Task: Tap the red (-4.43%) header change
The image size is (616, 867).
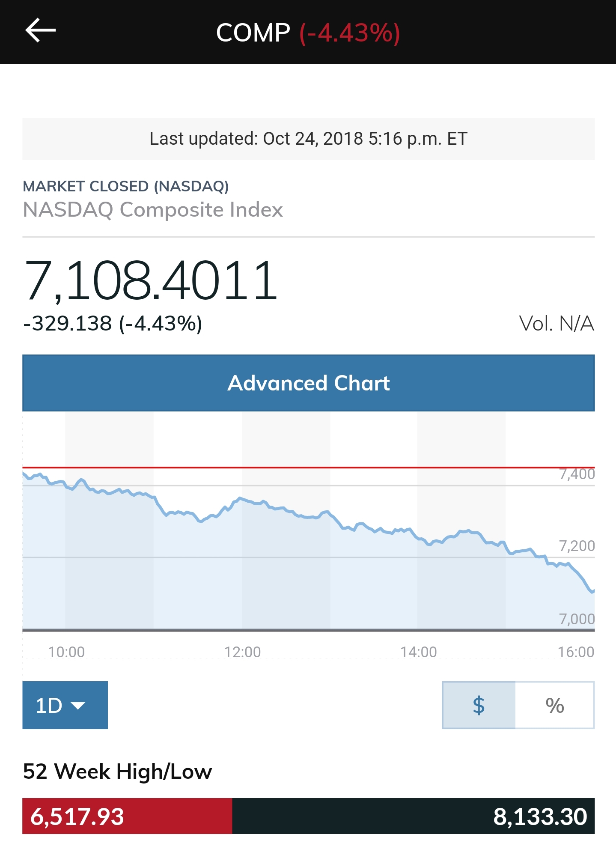Action: pos(350,33)
